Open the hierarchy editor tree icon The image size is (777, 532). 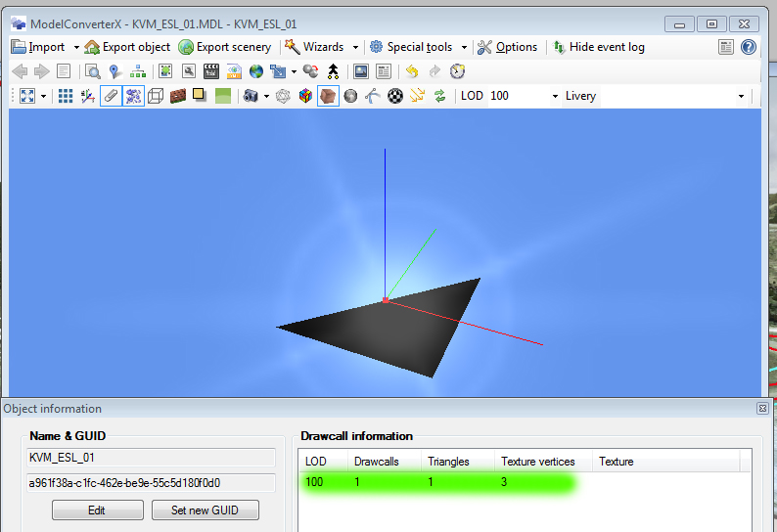click(x=138, y=71)
